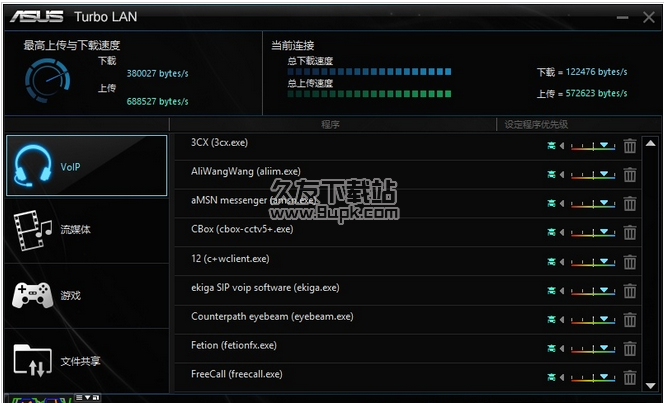Click the green priority icon for FreeCall

(x=551, y=377)
